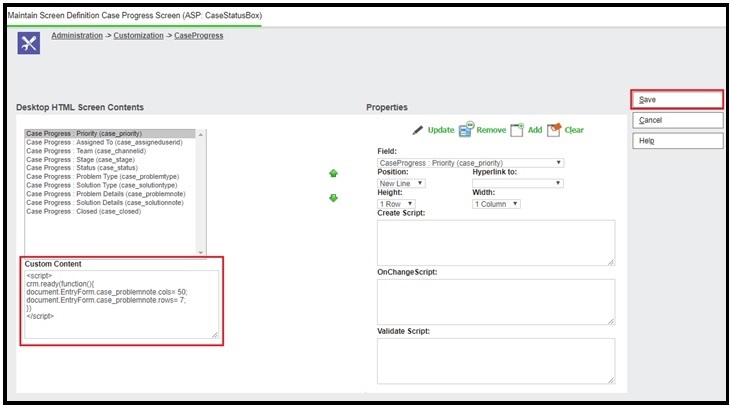
Task: Click inside the Custom Content textarea
Action: pos(121,304)
